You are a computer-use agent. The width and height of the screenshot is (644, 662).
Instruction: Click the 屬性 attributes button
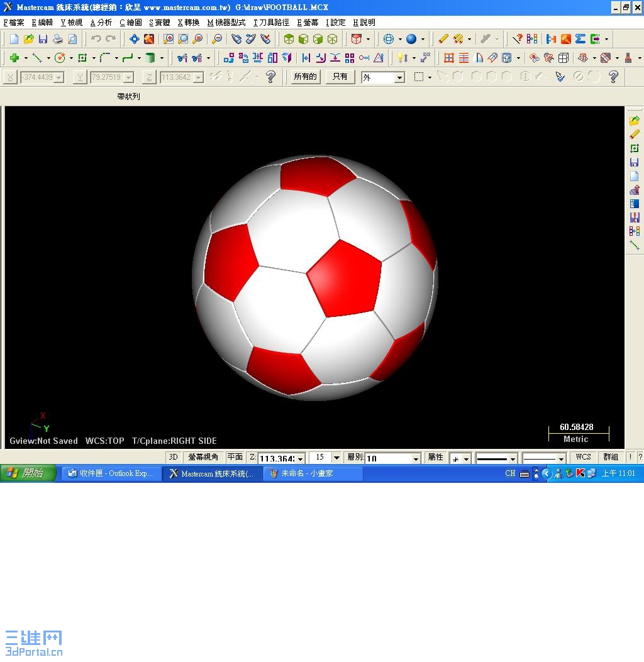click(435, 457)
